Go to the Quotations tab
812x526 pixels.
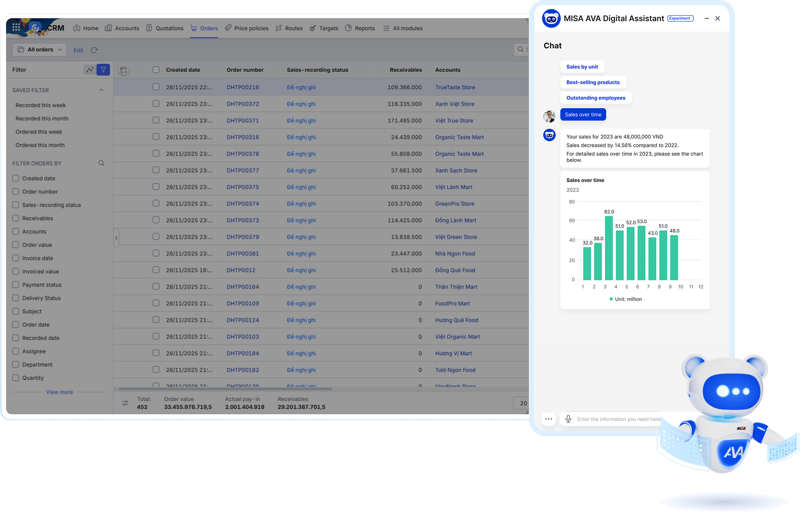tap(165, 28)
